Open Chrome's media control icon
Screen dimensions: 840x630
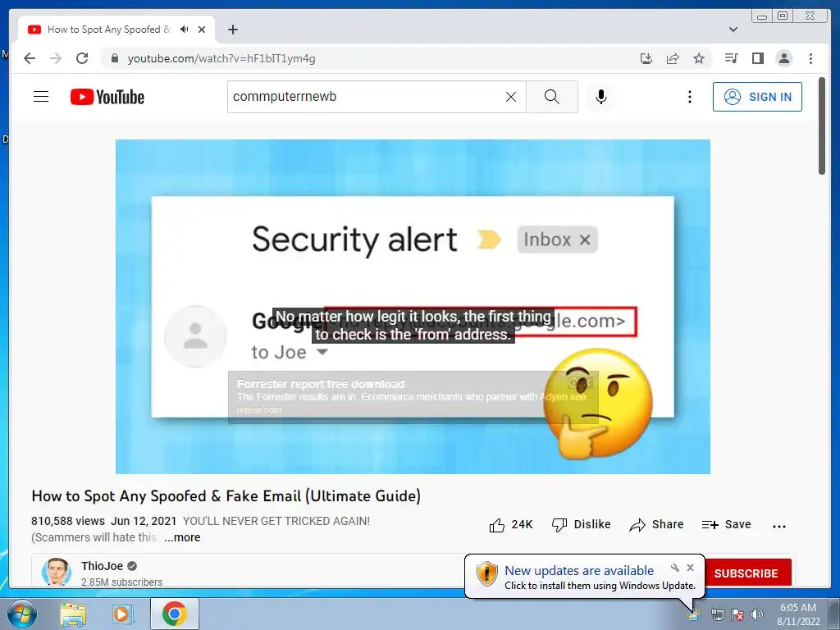pos(731,58)
